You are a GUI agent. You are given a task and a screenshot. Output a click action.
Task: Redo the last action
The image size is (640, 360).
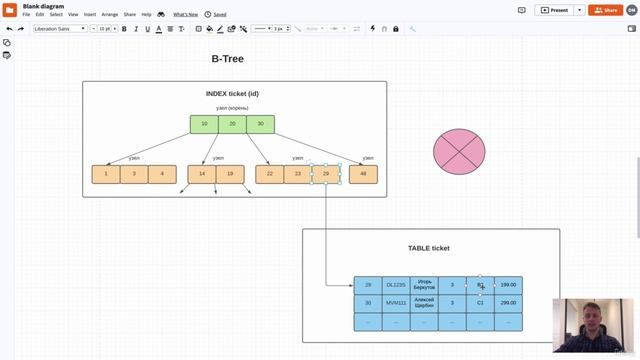click(x=21, y=29)
